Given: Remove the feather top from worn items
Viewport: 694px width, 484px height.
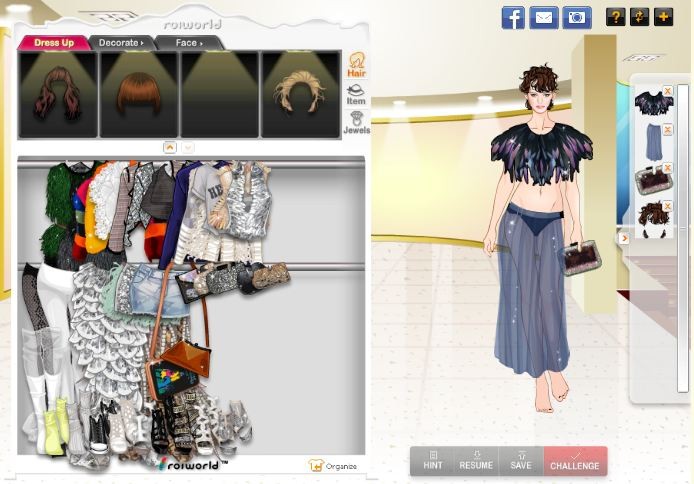Looking at the screenshot, I should coord(667,92).
